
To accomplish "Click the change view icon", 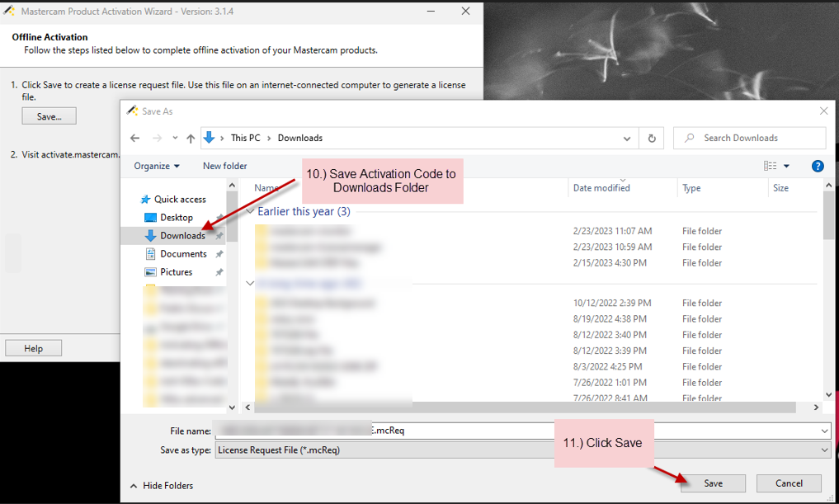I will (x=770, y=167).
